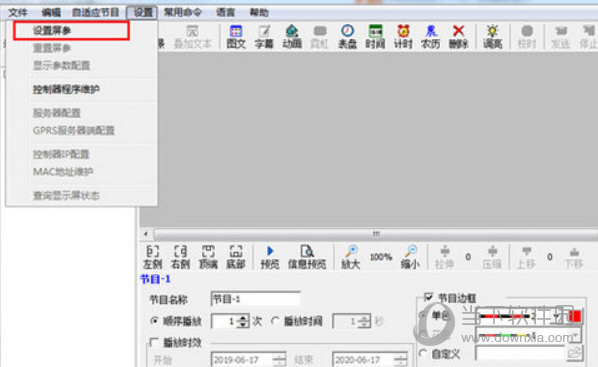Click the scrollbar left arrow
Viewport: 598px width, 367px height.
pos(146,233)
